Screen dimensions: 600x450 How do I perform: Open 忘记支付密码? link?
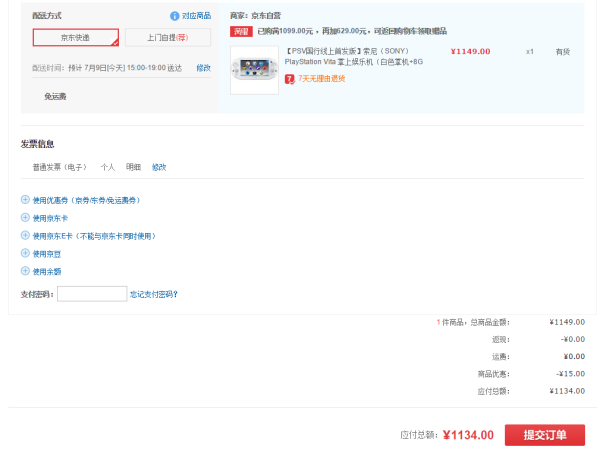[154, 294]
